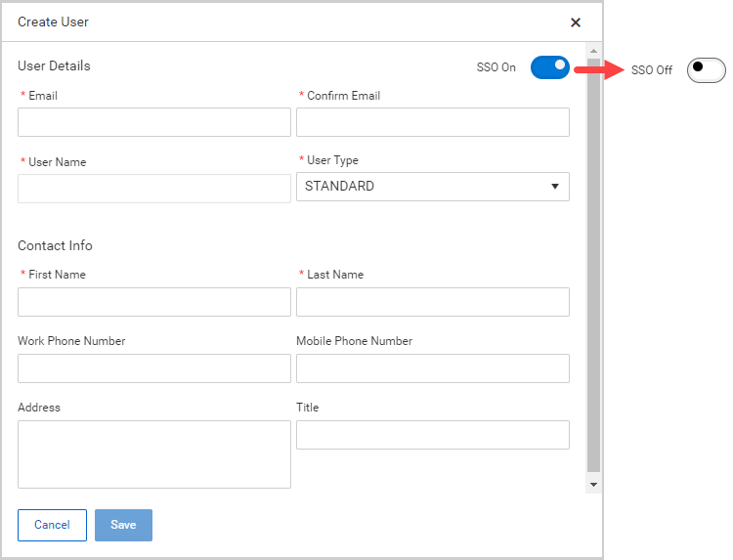
Task: Click into the Last Name field
Action: (x=432, y=302)
